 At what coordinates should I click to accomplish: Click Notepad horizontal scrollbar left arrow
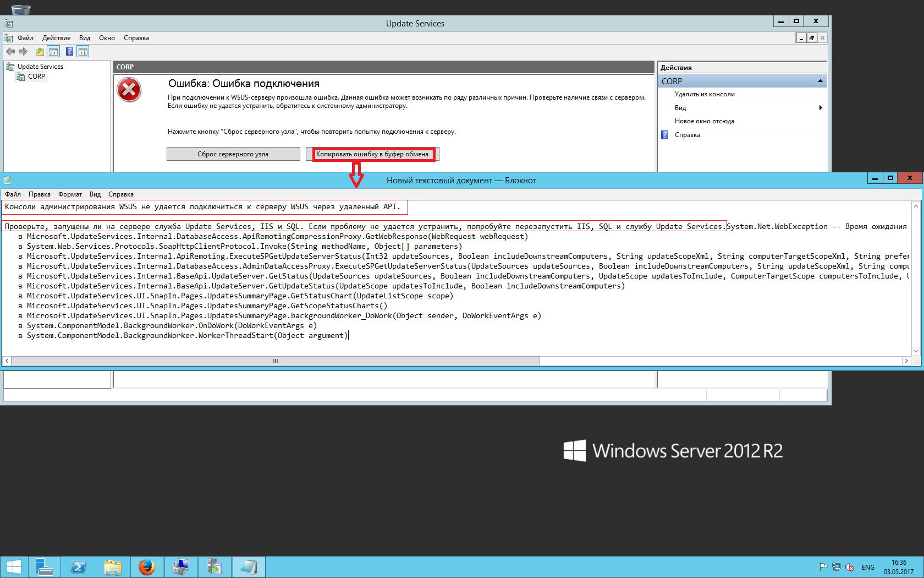coord(7,361)
